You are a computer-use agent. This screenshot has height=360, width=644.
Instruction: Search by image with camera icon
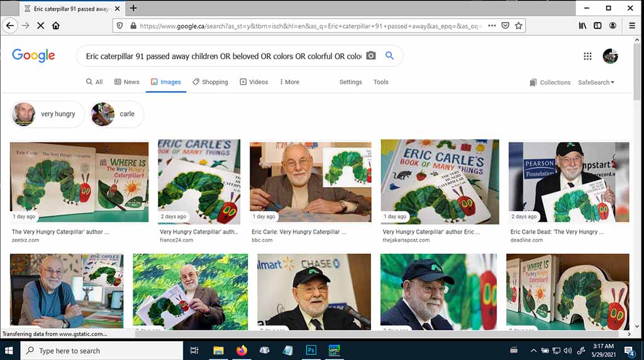[x=371, y=55]
